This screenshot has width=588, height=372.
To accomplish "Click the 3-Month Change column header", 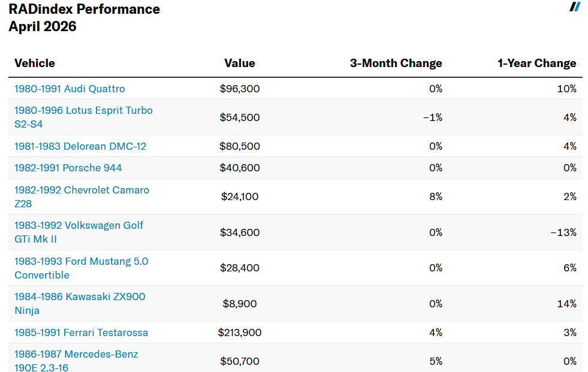I will (396, 63).
